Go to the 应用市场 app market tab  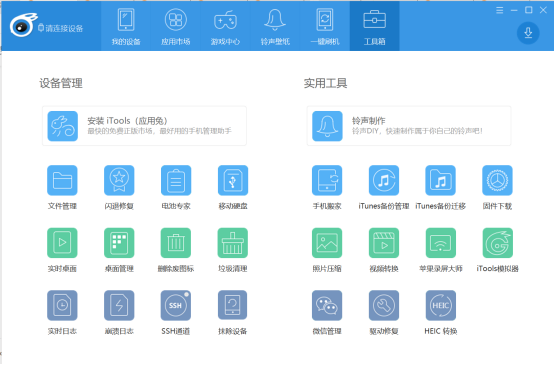tap(176, 27)
